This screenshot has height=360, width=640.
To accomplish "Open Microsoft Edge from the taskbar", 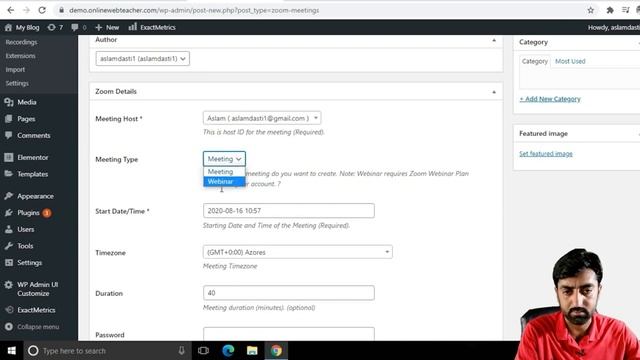I will pyautogui.click(x=228, y=351).
